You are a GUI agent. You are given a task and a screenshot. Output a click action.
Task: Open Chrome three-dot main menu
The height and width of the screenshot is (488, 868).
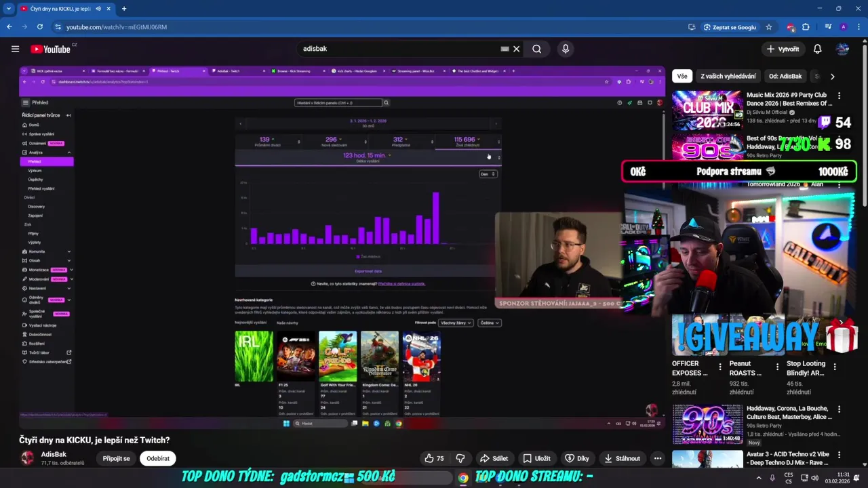[x=858, y=27]
